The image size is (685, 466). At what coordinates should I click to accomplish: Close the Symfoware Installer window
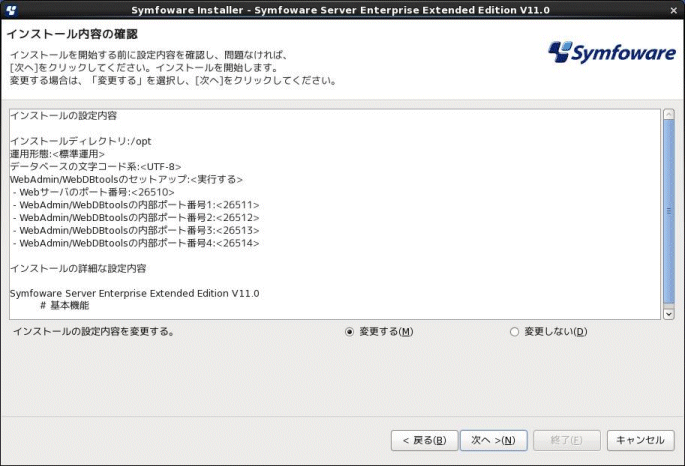coord(673,10)
